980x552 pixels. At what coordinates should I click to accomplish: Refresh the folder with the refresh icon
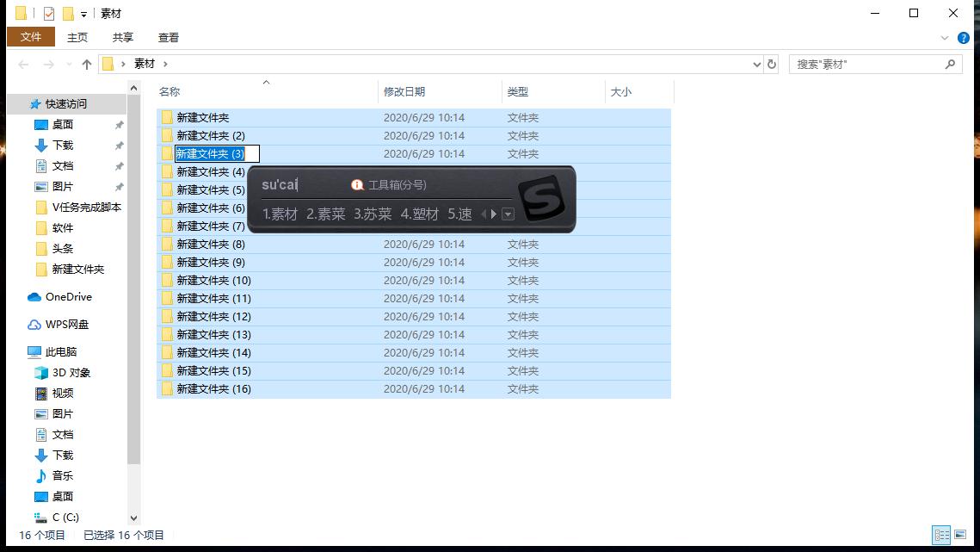coord(771,64)
